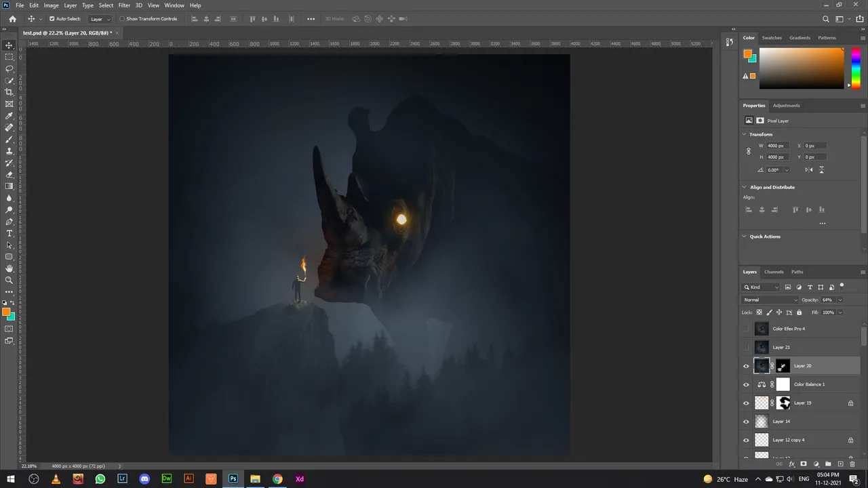Enable Show Transform Controls checkbox
The image size is (868, 488).
[x=122, y=19]
